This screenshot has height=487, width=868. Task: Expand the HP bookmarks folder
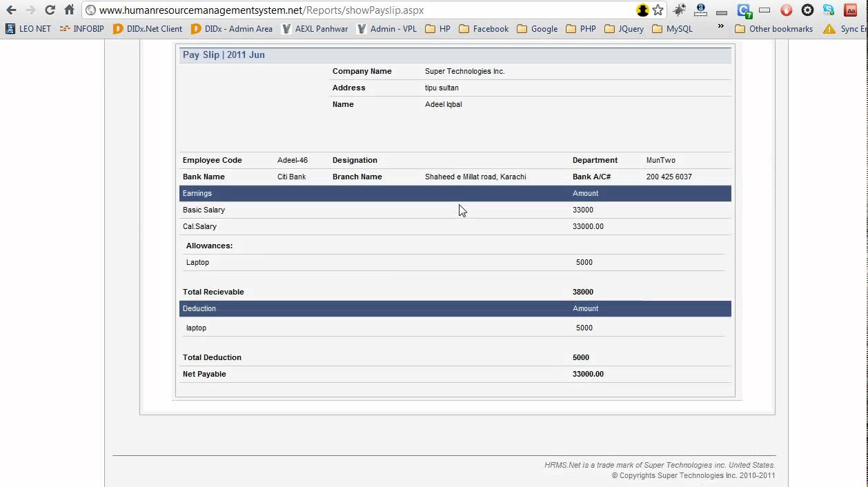[438, 29]
